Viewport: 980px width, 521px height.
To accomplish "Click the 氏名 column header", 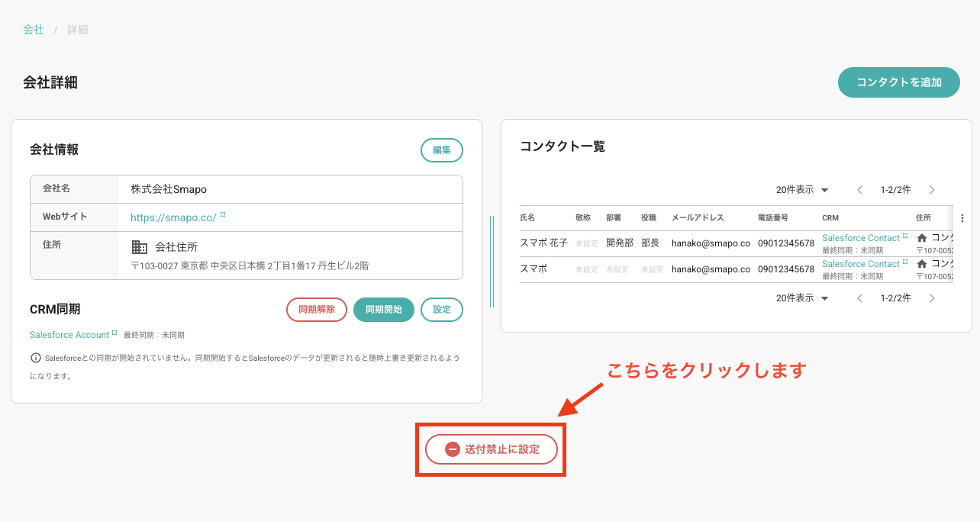I will point(527,218).
